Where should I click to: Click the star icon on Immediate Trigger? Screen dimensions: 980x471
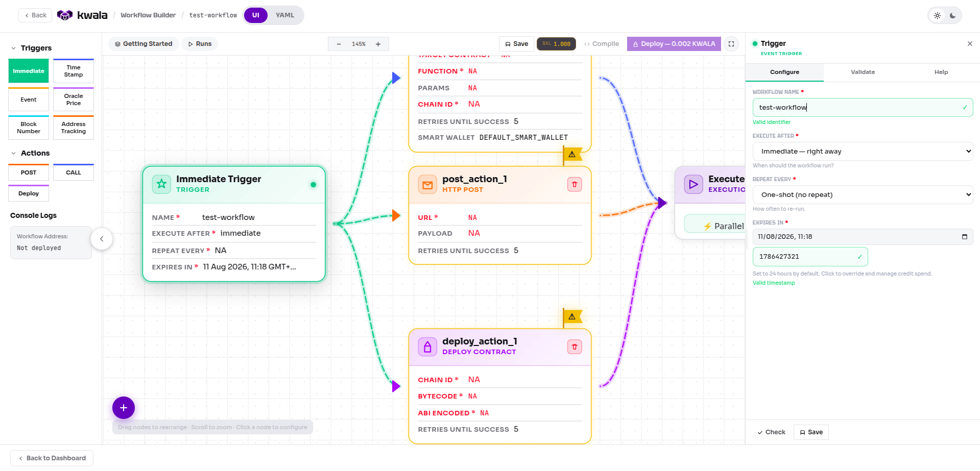161,184
